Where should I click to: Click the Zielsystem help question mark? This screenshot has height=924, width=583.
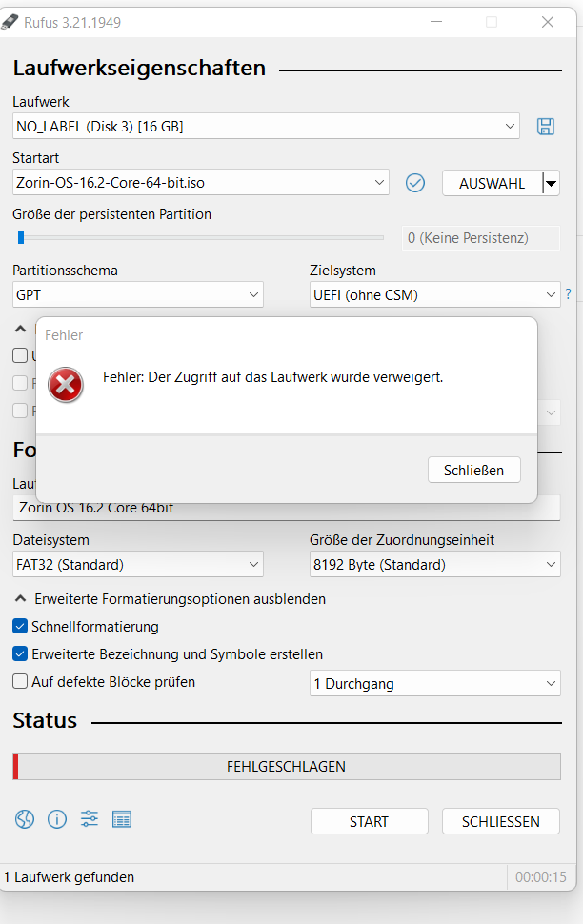point(569,294)
